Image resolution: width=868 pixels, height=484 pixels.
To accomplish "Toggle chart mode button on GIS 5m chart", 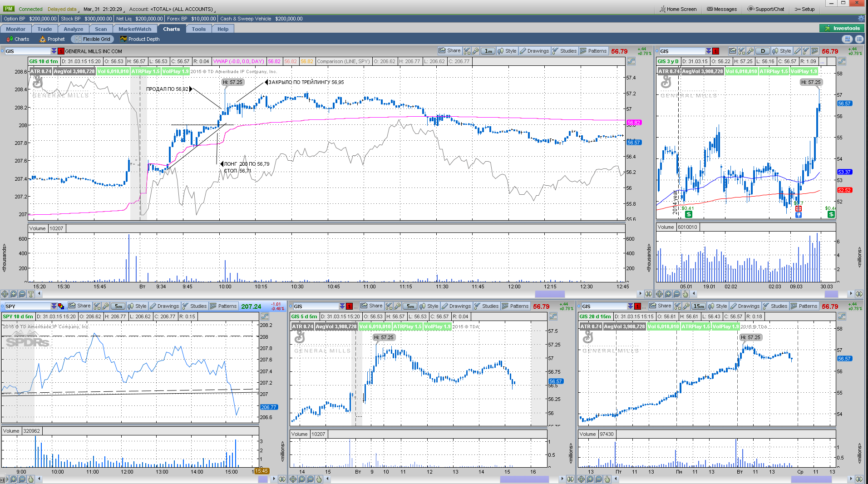I will (x=553, y=316).
